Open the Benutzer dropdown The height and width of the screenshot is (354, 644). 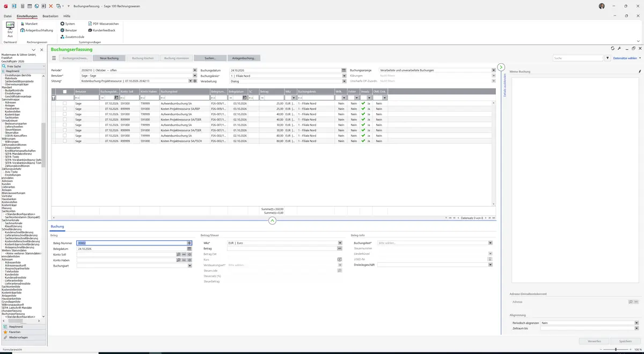coord(195,76)
